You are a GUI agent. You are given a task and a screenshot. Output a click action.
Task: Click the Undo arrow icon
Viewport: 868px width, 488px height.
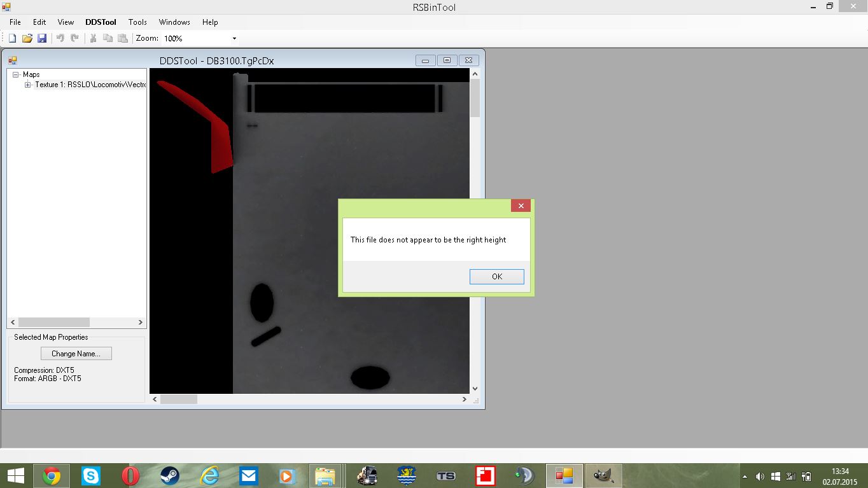pos(60,38)
